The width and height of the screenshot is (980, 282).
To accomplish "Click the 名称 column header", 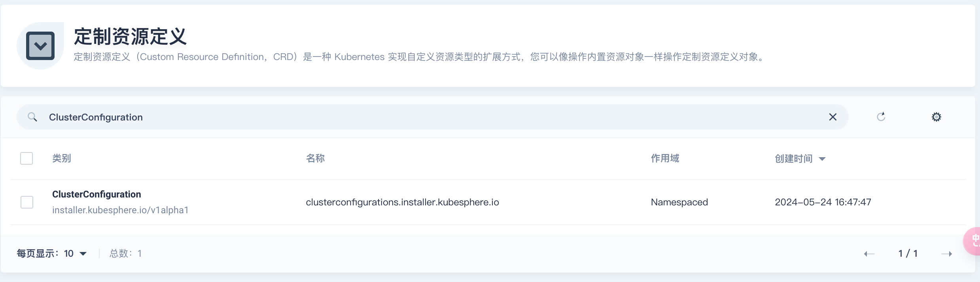I will click(315, 158).
